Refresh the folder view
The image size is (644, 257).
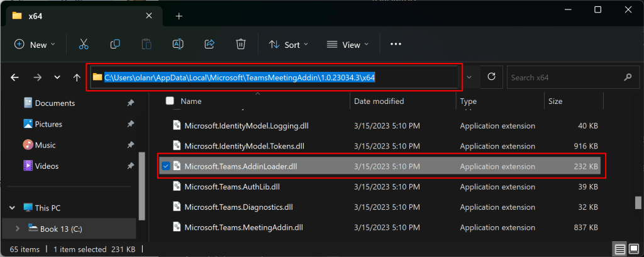491,77
